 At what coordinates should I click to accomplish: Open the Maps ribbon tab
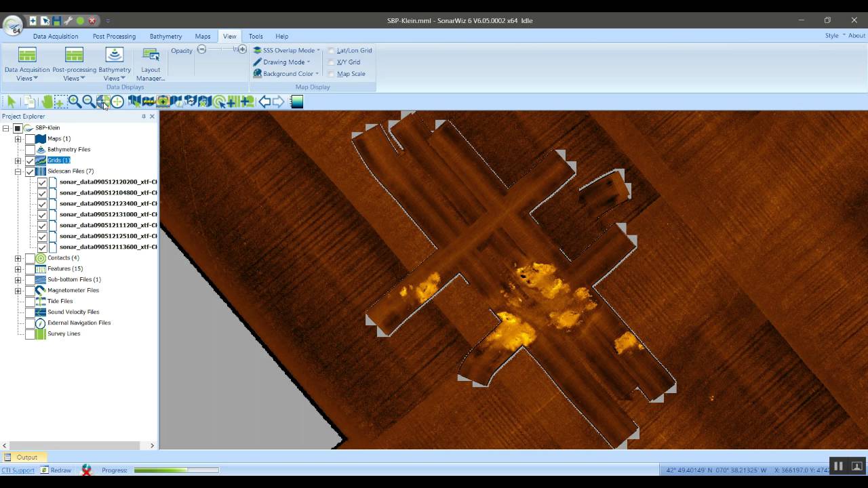[203, 37]
